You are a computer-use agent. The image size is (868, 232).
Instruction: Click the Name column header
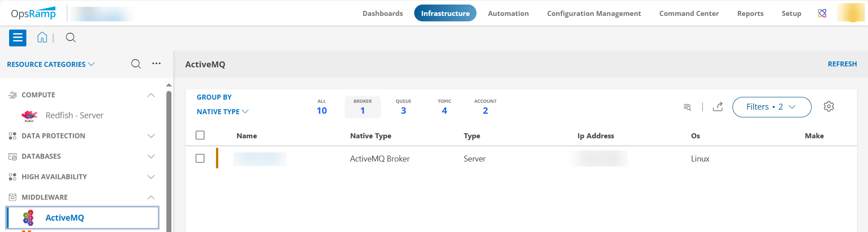tap(247, 136)
